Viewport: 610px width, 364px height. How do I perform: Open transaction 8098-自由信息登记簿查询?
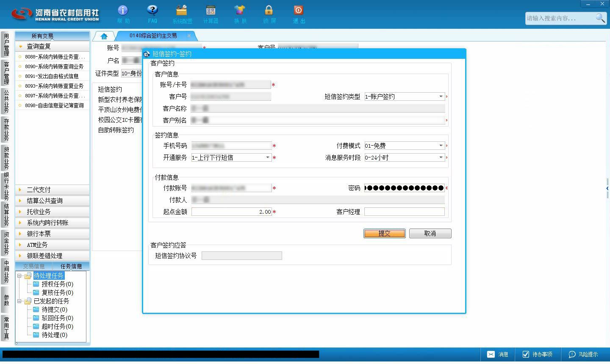tap(54, 105)
